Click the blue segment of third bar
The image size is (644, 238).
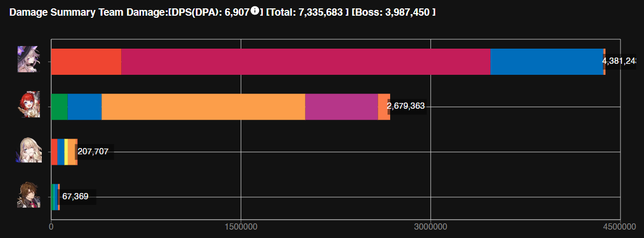[61, 152]
